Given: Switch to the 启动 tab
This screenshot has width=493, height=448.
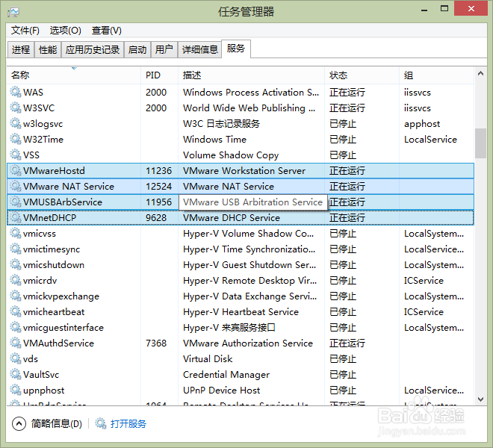Looking at the screenshot, I should 137,50.
